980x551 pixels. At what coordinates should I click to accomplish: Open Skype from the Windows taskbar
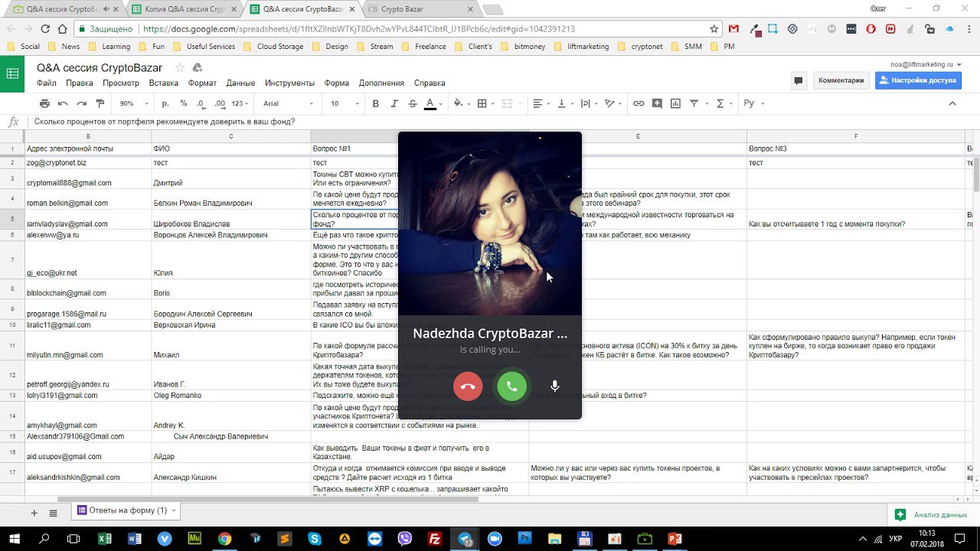[314, 539]
